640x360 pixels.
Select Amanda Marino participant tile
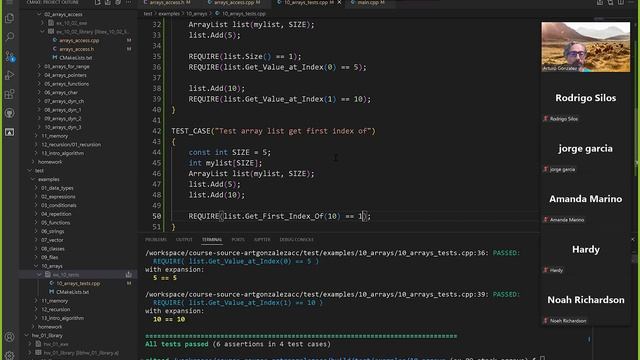click(585, 199)
